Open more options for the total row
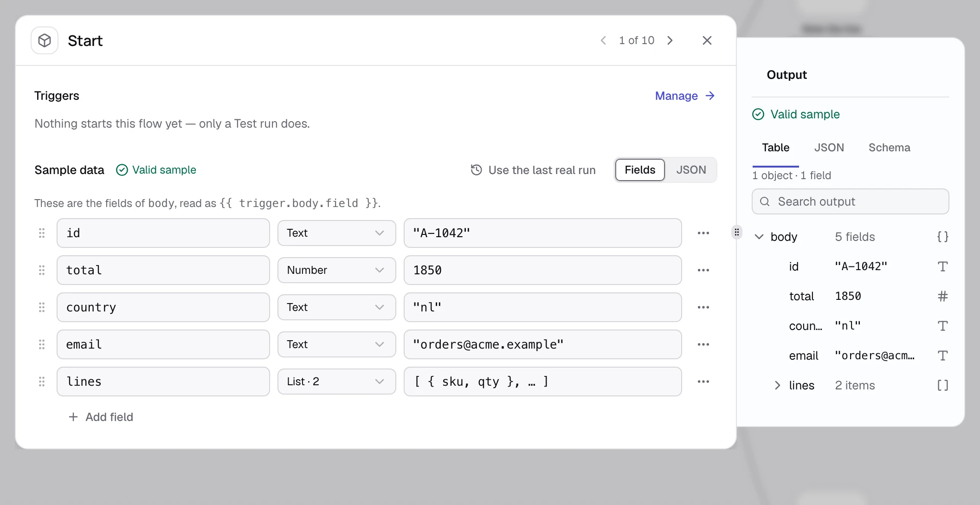The width and height of the screenshot is (980, 505). click(x=703, y=270)
